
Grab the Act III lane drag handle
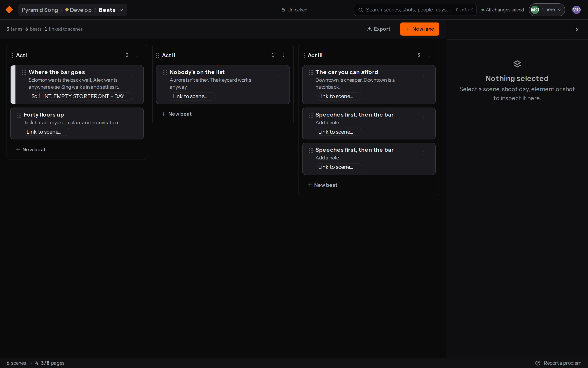303,55
